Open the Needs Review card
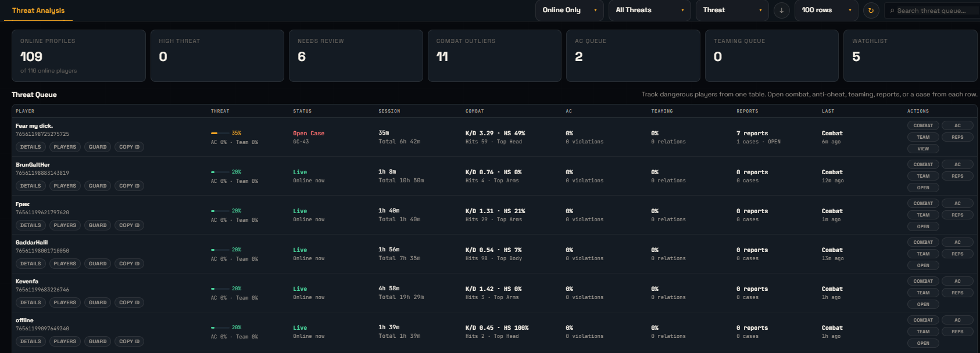The height and width of the screenshot is (353, 980). click(x=356, y=56)
